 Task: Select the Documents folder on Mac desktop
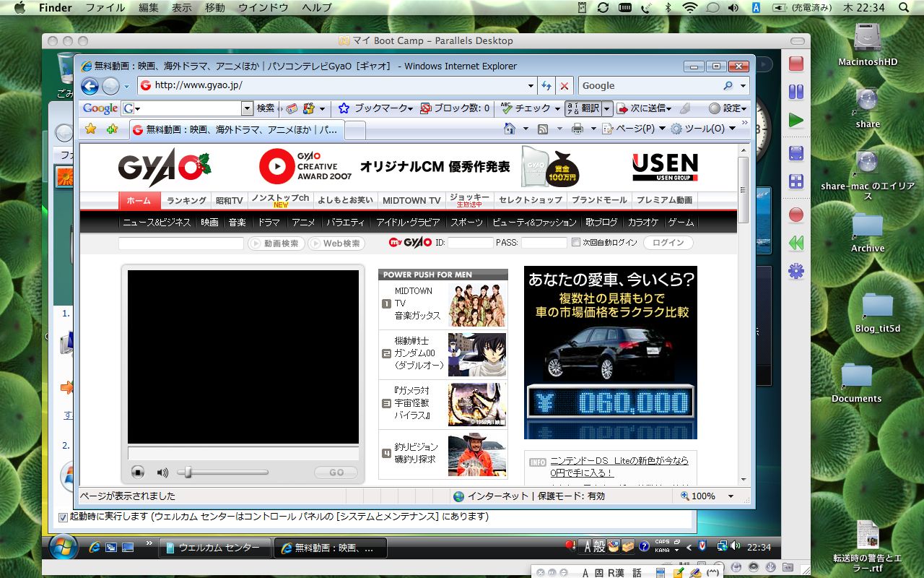point(857,382)
